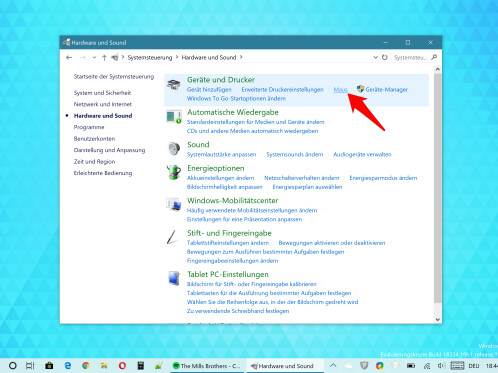This screenshot has height=373, width=498.
Task: Open Audiogeräte verwalten link
Action: pos(362,154)
